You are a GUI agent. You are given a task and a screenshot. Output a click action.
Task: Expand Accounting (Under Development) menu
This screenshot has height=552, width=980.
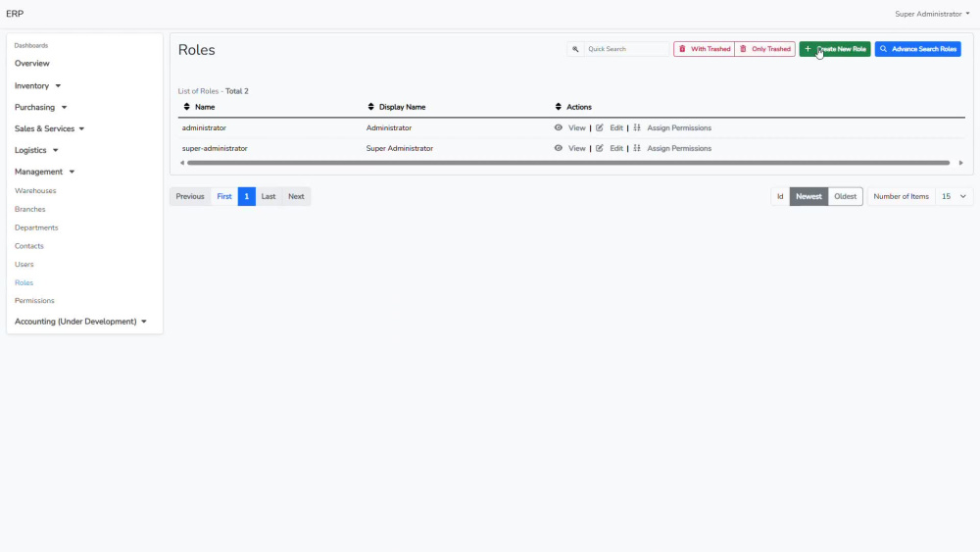[x=80, y=322]
